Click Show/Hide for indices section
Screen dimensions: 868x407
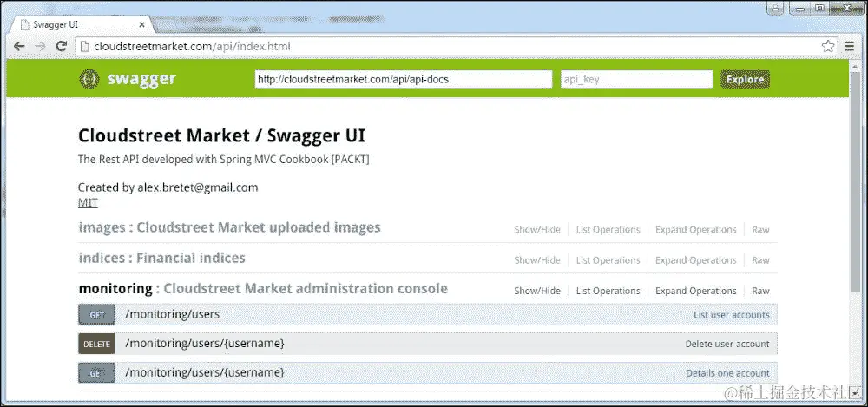(537, 259)
